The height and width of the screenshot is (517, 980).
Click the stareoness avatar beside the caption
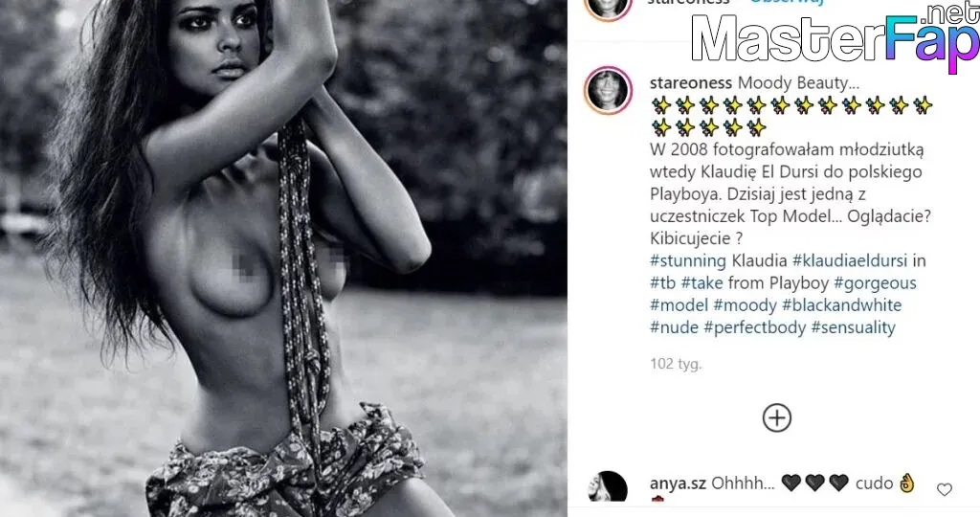tap(608, 90)
